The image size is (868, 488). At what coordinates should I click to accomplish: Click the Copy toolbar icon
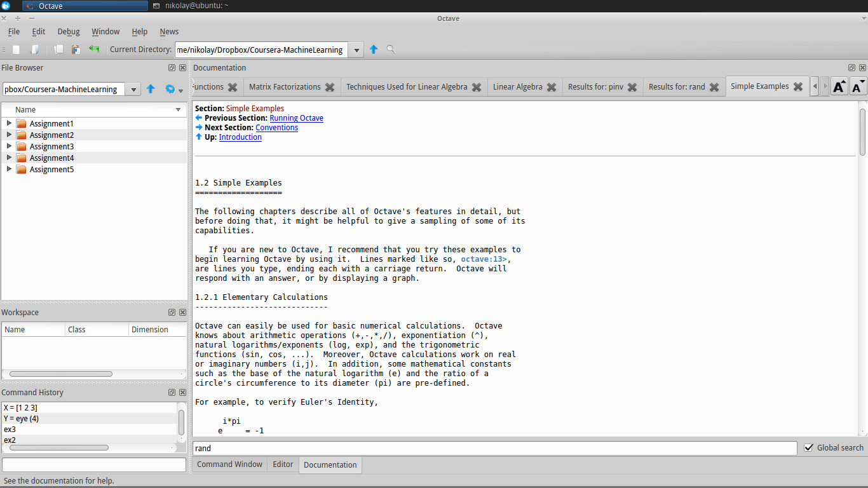[59, 49]
